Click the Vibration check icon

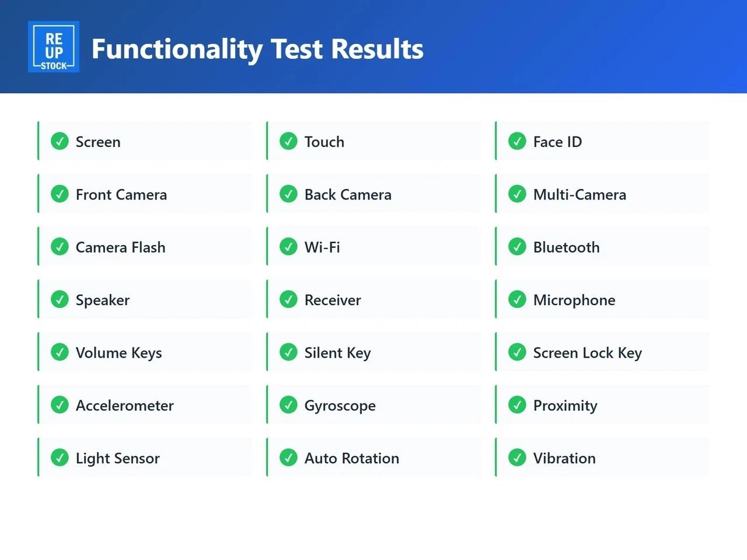coord(517,458)
